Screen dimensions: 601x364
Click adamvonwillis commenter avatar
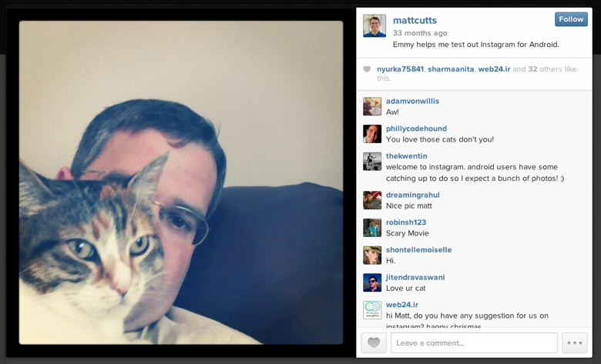pos(372,106)
